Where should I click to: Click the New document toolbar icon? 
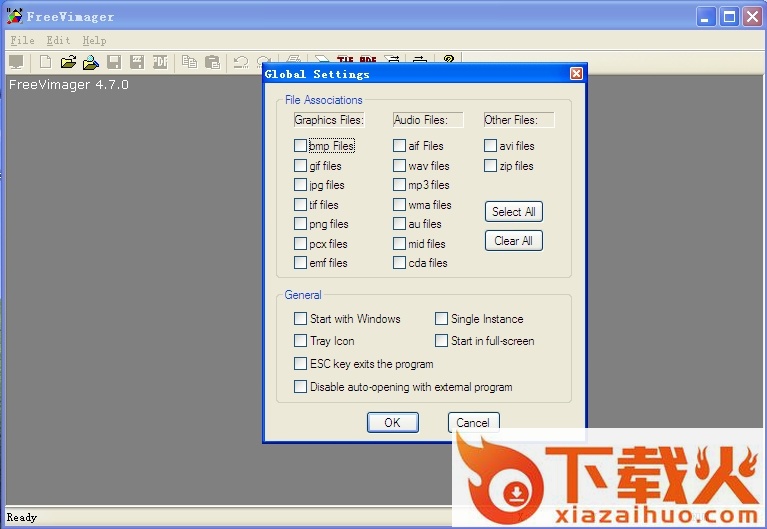tap(45, 62)
